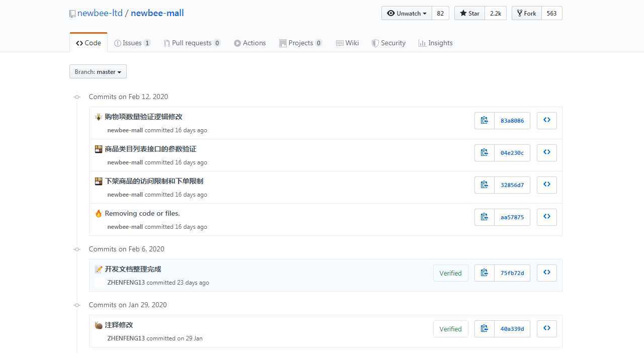Open newbee-mall author on Removing code commit
This screenshot has width=644, height=353.
(125, 227)
